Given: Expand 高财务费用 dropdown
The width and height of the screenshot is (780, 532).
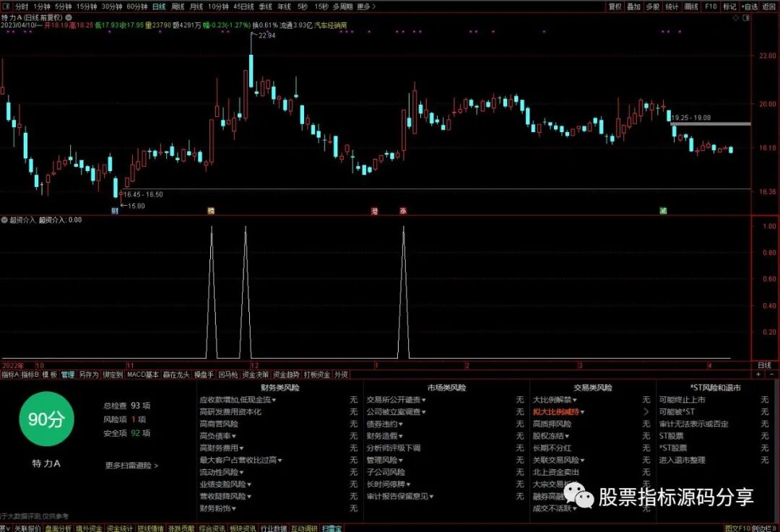Looking at the screenshot, I should click(x=222, y=448).
